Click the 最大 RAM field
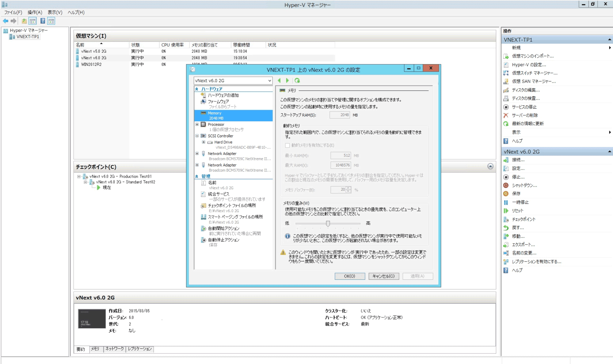 (341, 165)
